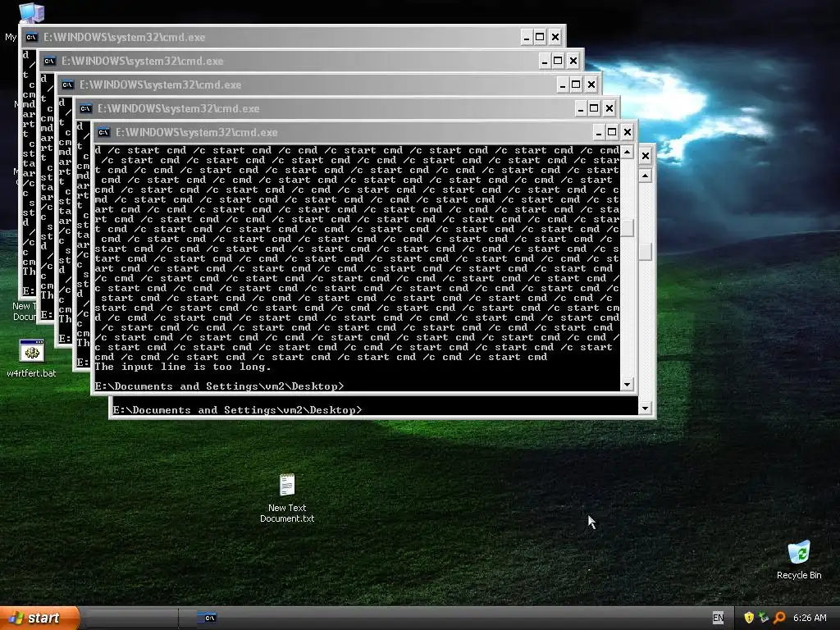Click the front cmd window's scroll down arrow
This screenshot has width=840, height=630.
coord(627,385)
